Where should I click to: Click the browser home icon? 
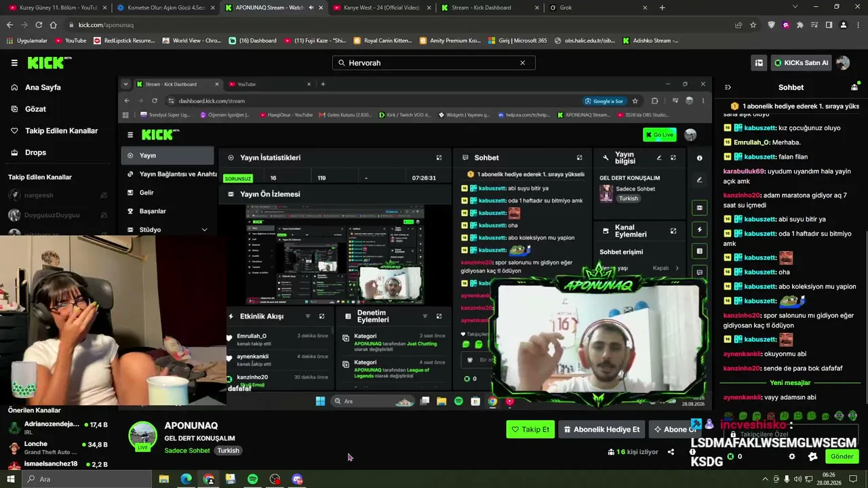tap(54, 25)
